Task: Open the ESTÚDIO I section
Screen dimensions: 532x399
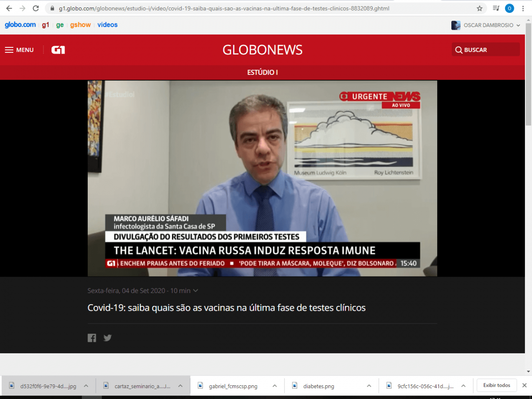Action: point(262,72)
